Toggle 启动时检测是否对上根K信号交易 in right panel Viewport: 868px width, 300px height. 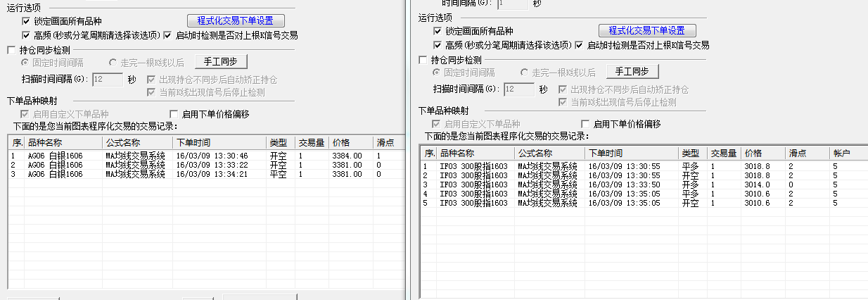(580, 44)
